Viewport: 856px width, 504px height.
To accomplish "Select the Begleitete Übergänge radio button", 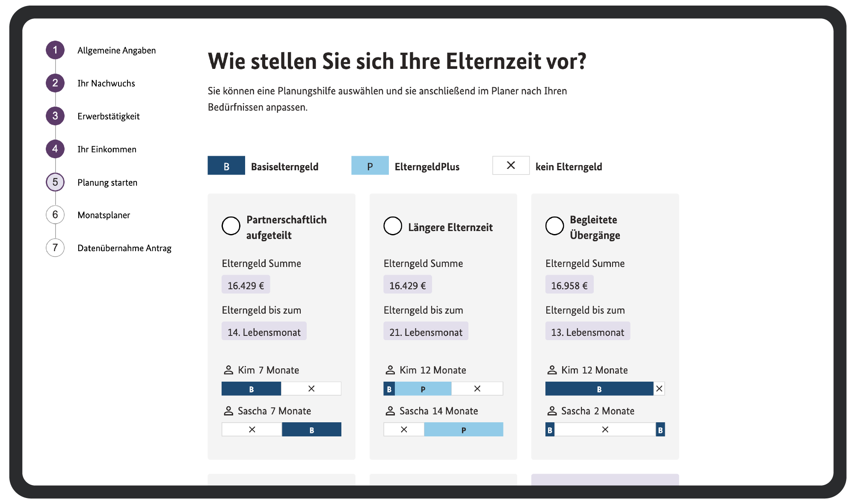I will (x=554, y=225).
